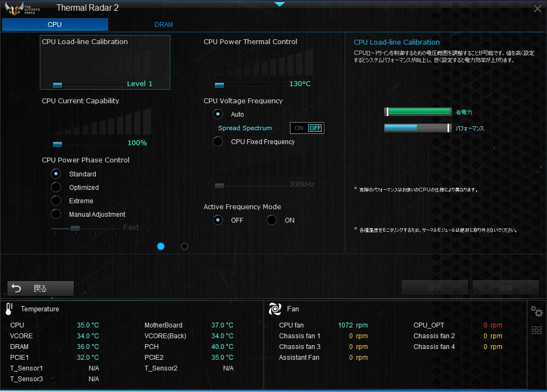Click CPU Load-line Calibration slider handle

[58, 85]
